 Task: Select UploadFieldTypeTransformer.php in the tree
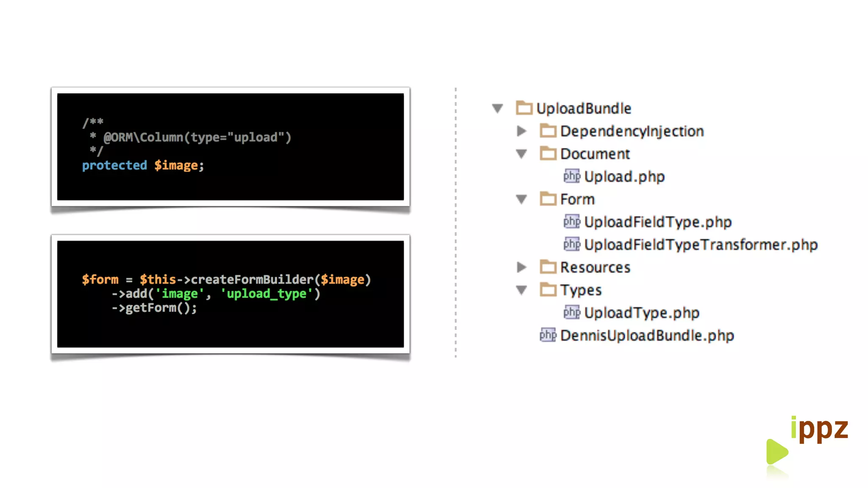701,245
